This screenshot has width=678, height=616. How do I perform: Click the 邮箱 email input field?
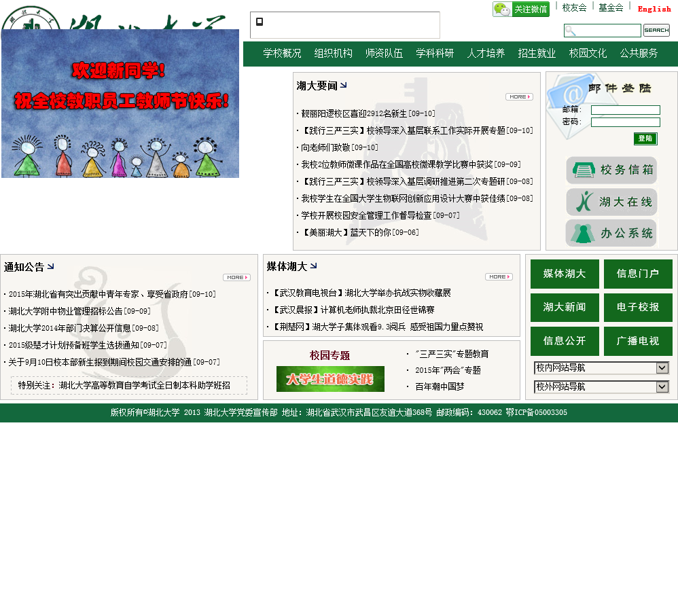pos(625,110)
